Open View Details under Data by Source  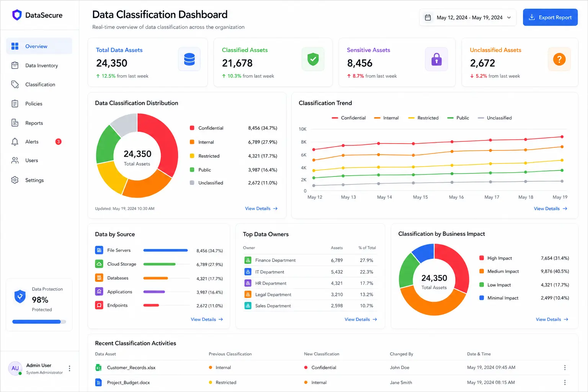[x=207, y=319]
